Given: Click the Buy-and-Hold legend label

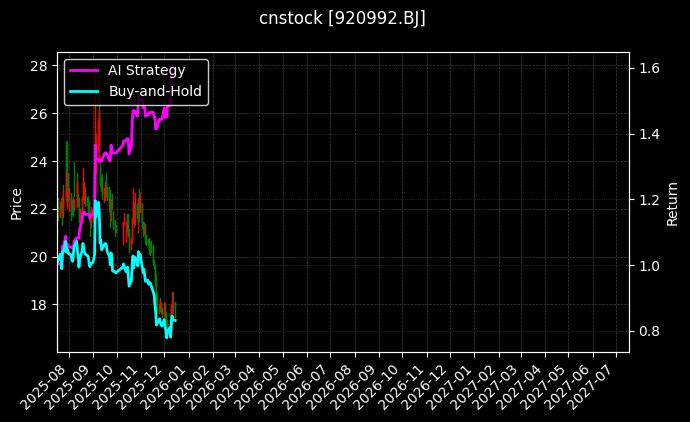Looking at the screenshot, I should coord(155,91).
